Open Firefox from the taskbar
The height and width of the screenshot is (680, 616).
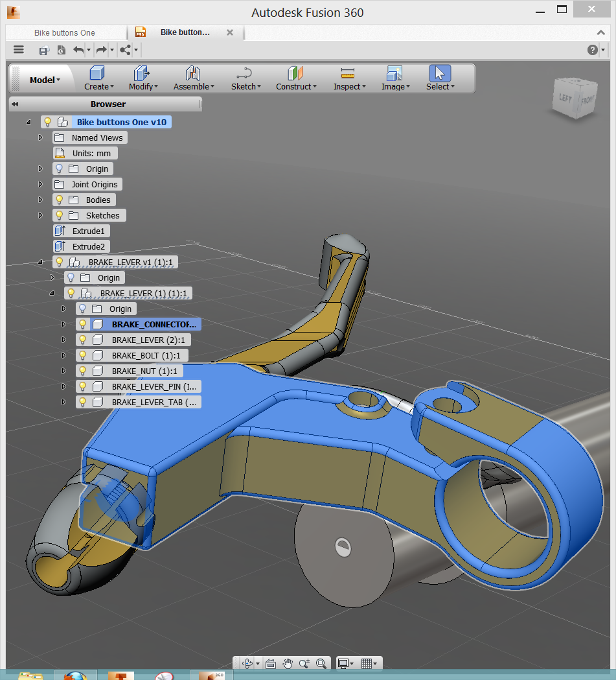tap(76, 675)
